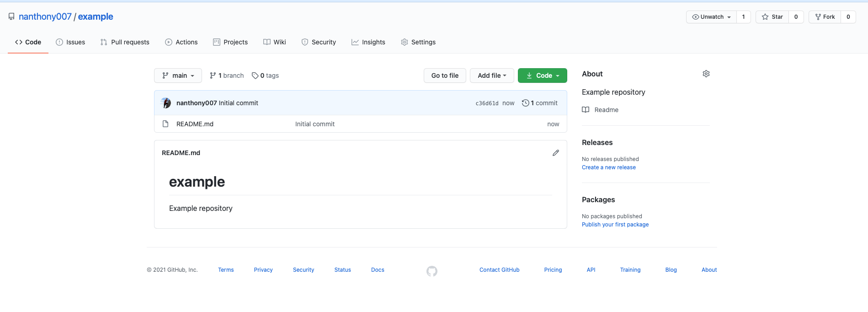This screenshot has width=868, height=312.
Task: Switch to the Code tab
Action: click(x=28, y=42)
